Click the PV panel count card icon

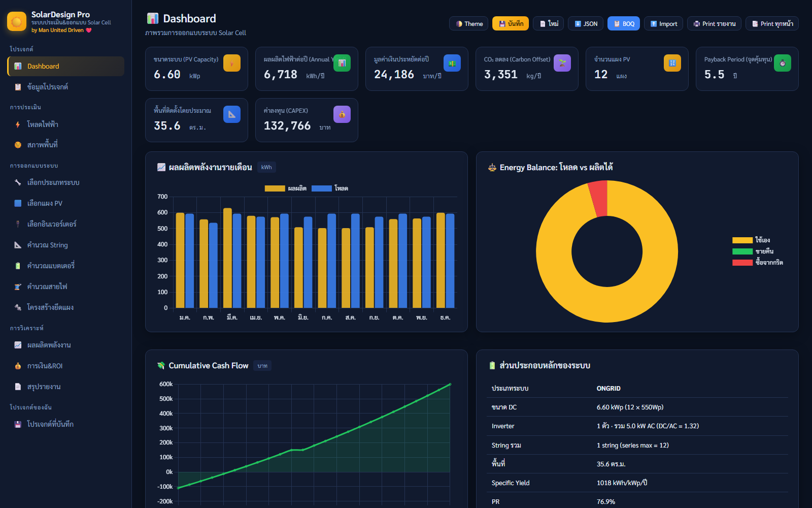672,63
